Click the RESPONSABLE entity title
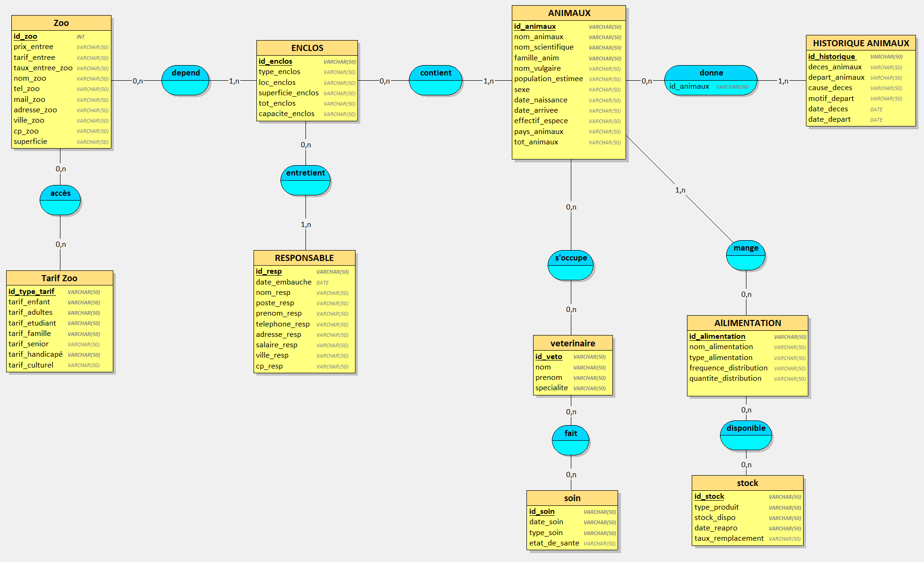Viewport: 924px width, 562px height. click(304, 258)
